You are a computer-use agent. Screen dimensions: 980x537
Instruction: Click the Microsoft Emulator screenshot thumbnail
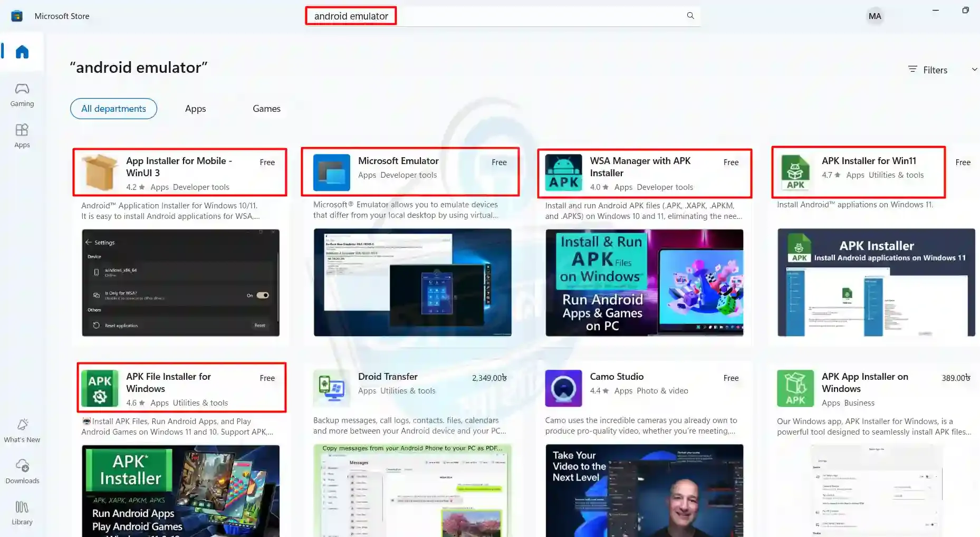point(412,282)
